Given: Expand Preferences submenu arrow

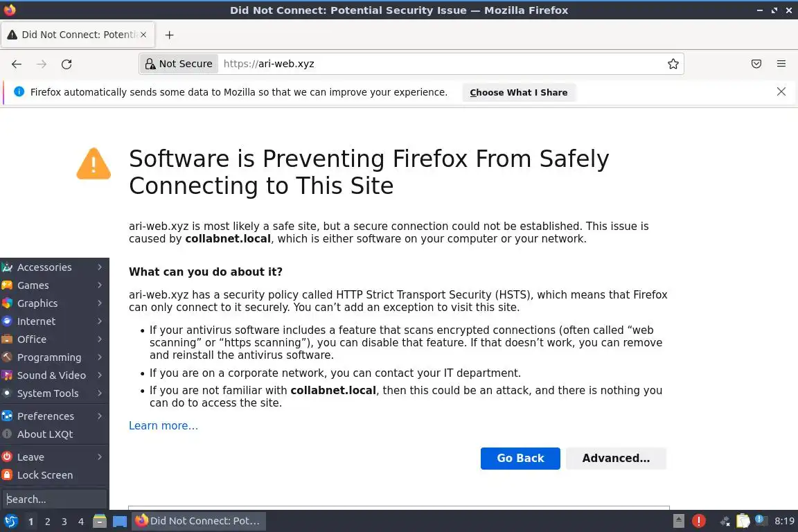Looking at the screenshot, I should 100,416.
